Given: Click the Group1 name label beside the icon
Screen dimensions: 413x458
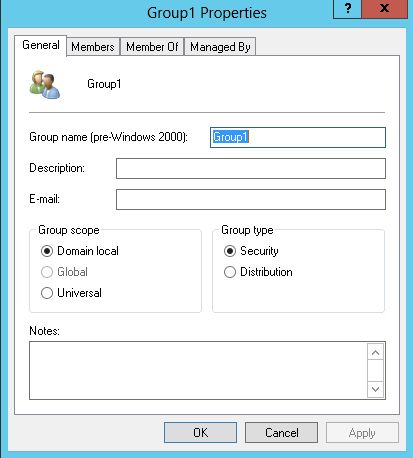Looking at the screenshot, I should coord(104,84).
